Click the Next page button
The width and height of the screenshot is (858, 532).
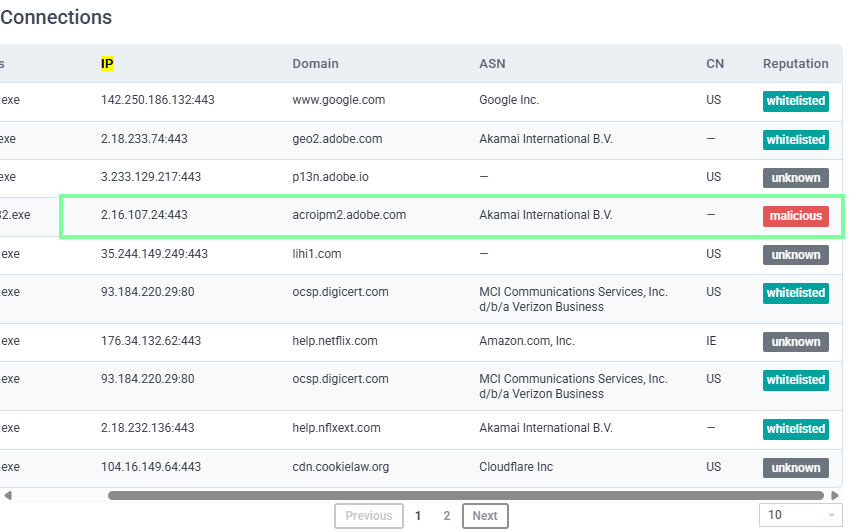click(485, 516)
